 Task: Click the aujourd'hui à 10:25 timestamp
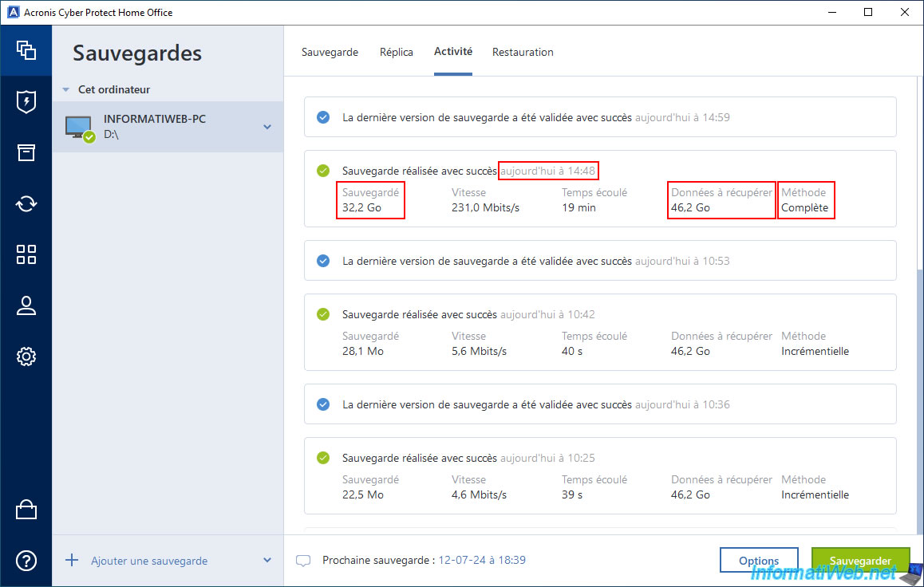pyautogui.click(x=547, y=458)
